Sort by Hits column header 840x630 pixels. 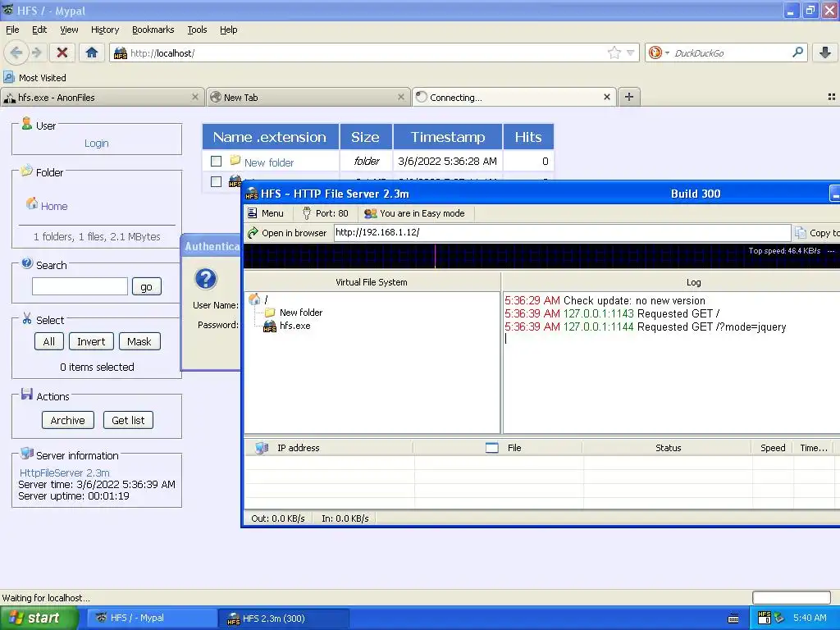[528, 137]
